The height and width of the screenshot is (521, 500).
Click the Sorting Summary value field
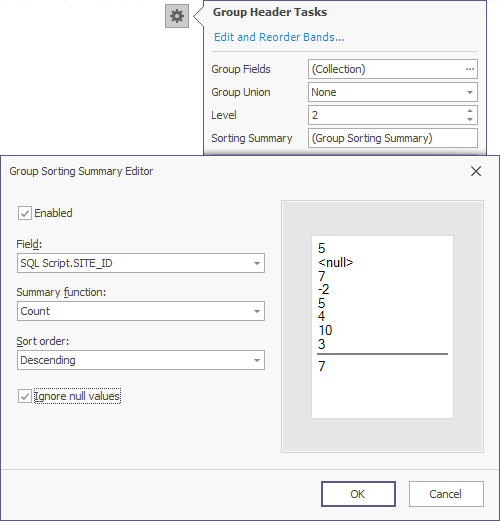coord(393,138)
